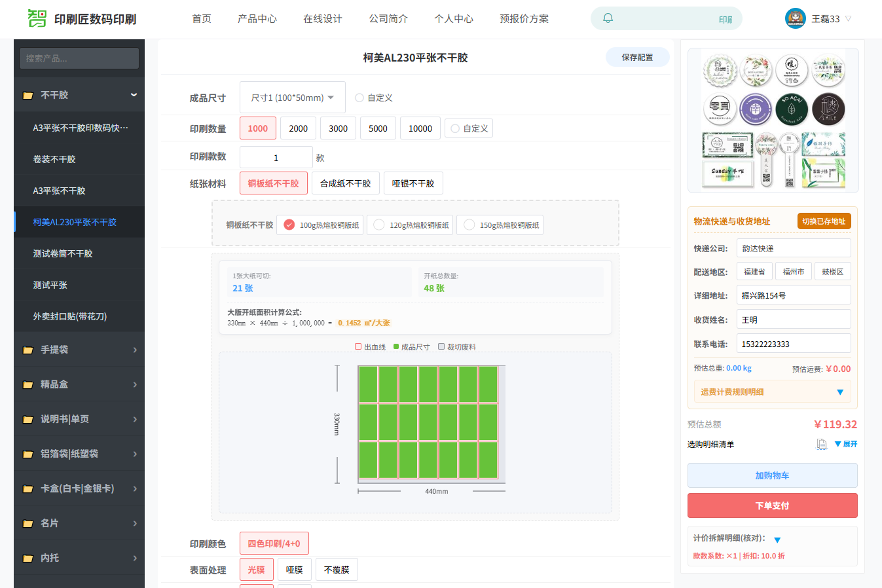Image resolution: width=882 pixels, height=588 pixels.
Task: Click the folder icon beside 手提袋
Action: [x=28, y=350]
